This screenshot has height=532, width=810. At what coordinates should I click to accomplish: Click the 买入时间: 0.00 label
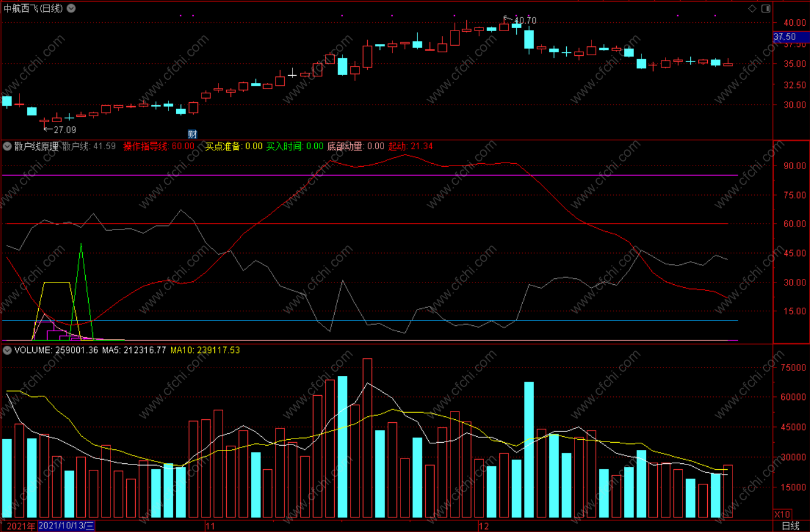pyautogui.click(x=295, y=146)
